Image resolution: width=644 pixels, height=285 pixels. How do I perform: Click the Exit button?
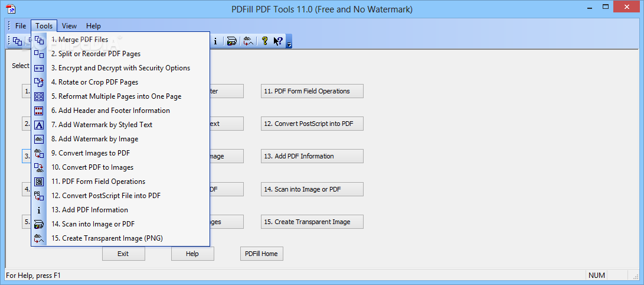[x=123, y=254]
